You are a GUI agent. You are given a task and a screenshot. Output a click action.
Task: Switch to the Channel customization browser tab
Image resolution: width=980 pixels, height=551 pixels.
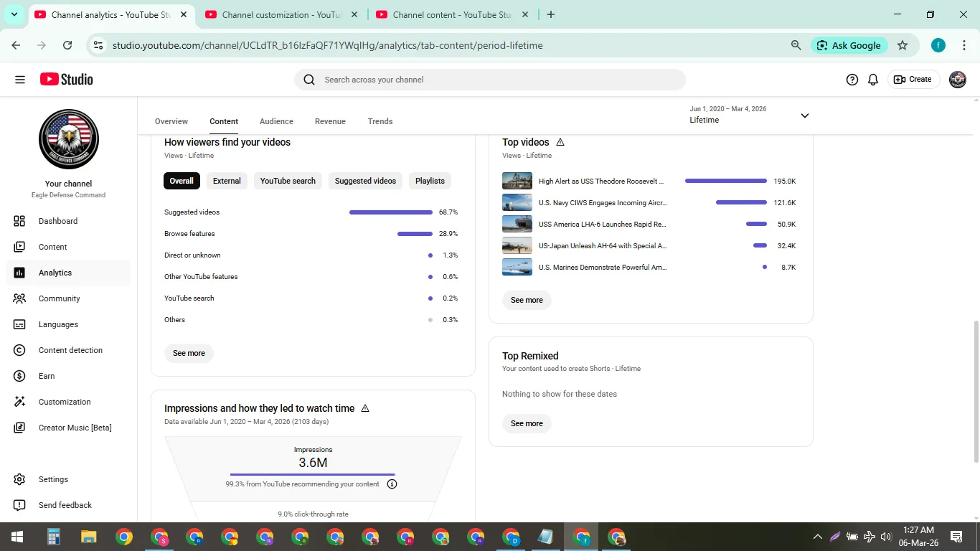pyautogui.click(x=281, y=14)
